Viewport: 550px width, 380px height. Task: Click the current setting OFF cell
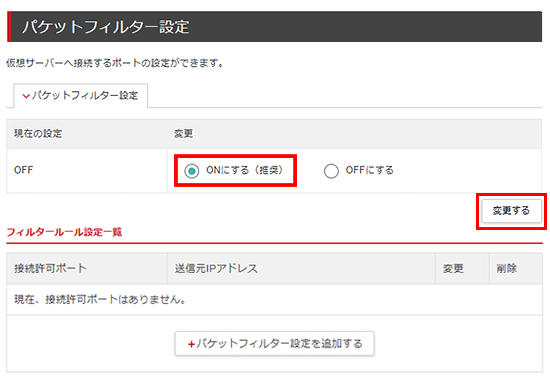click(87, 171)
